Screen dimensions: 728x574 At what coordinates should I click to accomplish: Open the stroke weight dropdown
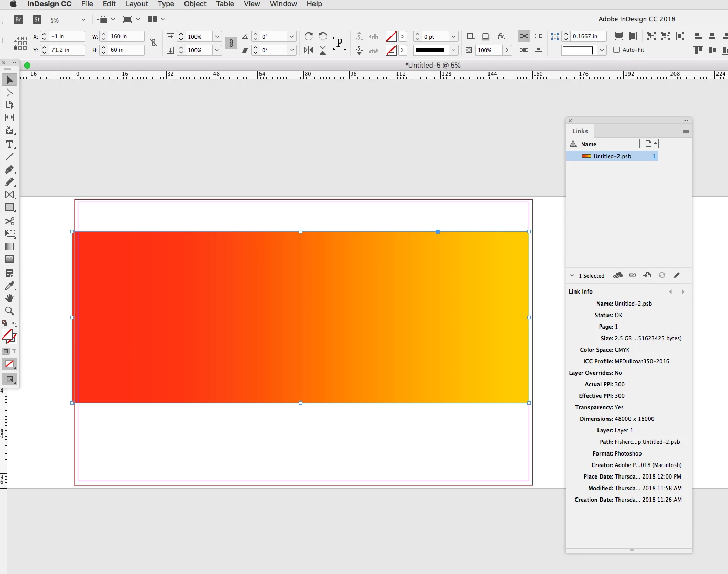(x=454, y=36)
